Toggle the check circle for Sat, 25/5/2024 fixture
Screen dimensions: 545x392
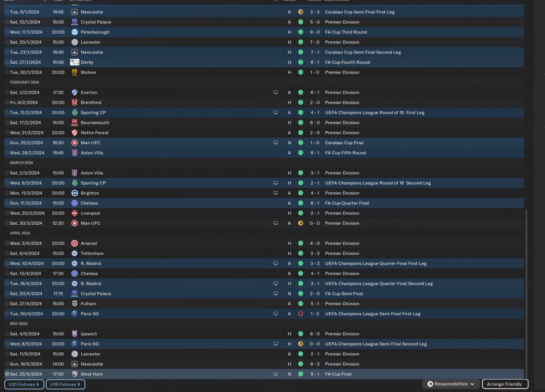[7, 374]
